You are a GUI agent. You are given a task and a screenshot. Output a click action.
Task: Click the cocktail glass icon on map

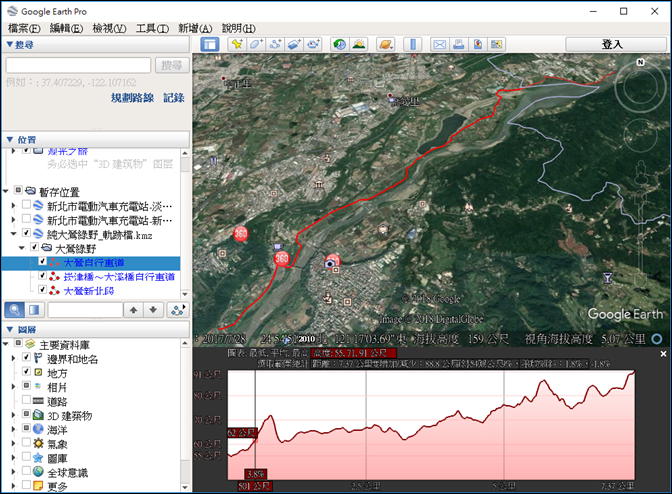point(607,278)
